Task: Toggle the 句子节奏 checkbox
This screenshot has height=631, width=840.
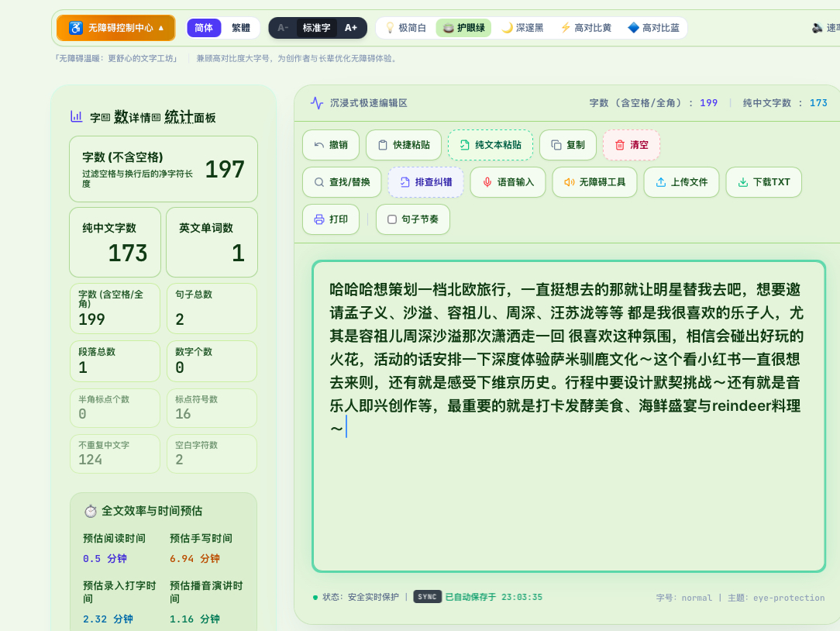Action: pos(392,219)
